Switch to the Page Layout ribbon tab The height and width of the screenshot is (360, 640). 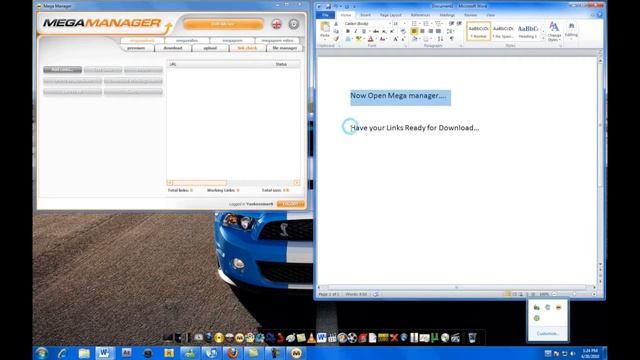click(391, 15)
